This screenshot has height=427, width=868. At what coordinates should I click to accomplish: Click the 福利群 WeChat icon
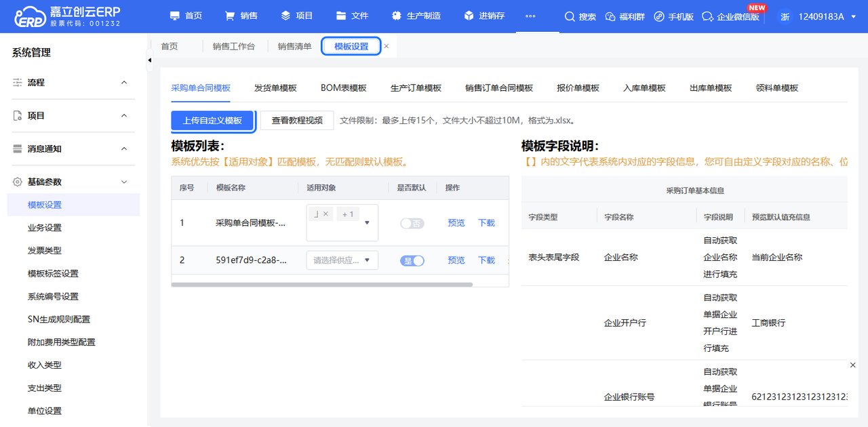(x=610, y=16)
